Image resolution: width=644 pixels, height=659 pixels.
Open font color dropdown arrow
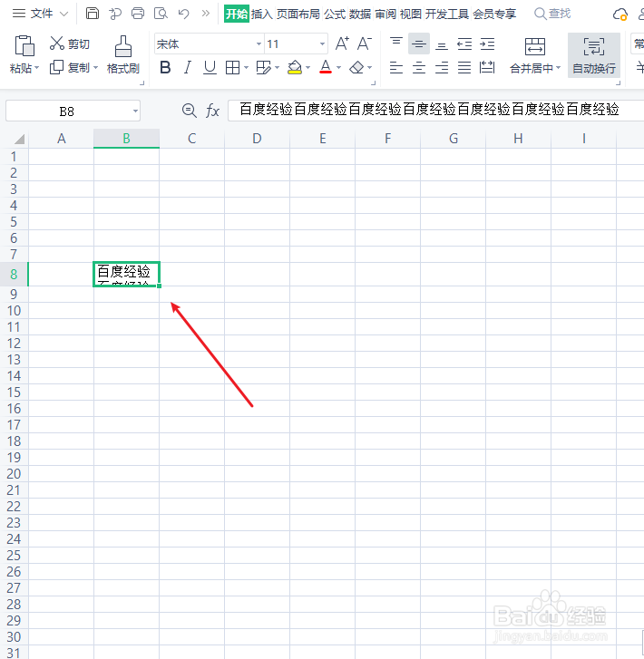(338, 68)
